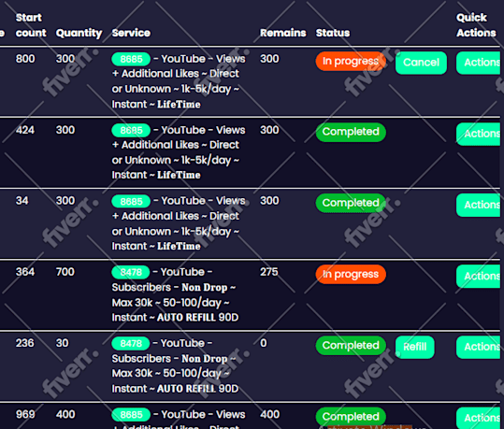
Task: Select remains value 275
Action: (269, 272)
